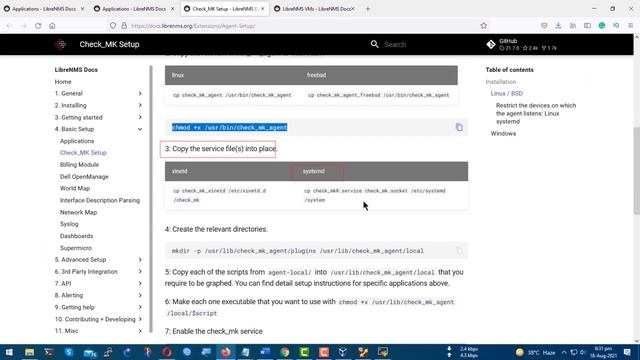The width and height of the screenshot is (640, 360).
Task: Click the green extension icon in toolbar
Action: (602, 25)
